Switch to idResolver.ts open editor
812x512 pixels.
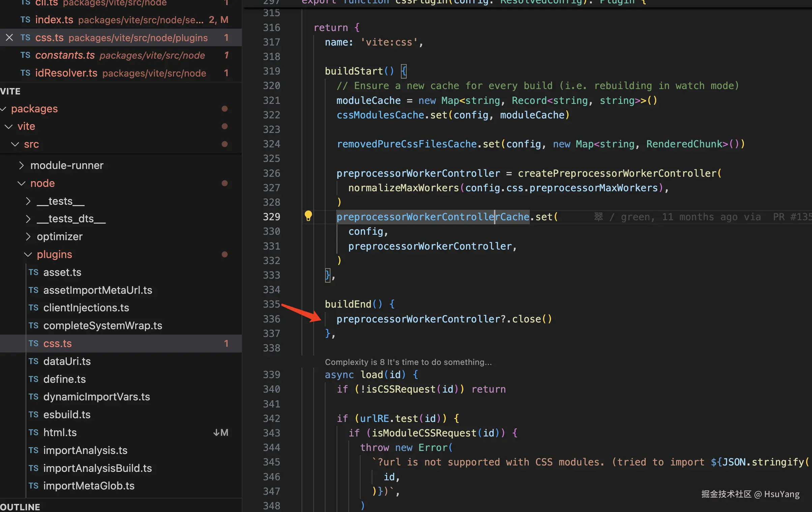(x=66, y=73)
